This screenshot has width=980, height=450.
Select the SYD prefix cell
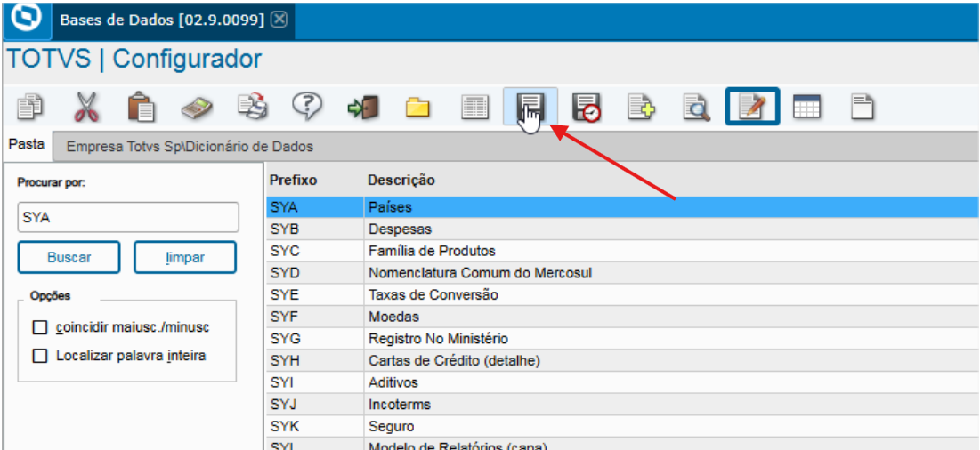[315, 273]
